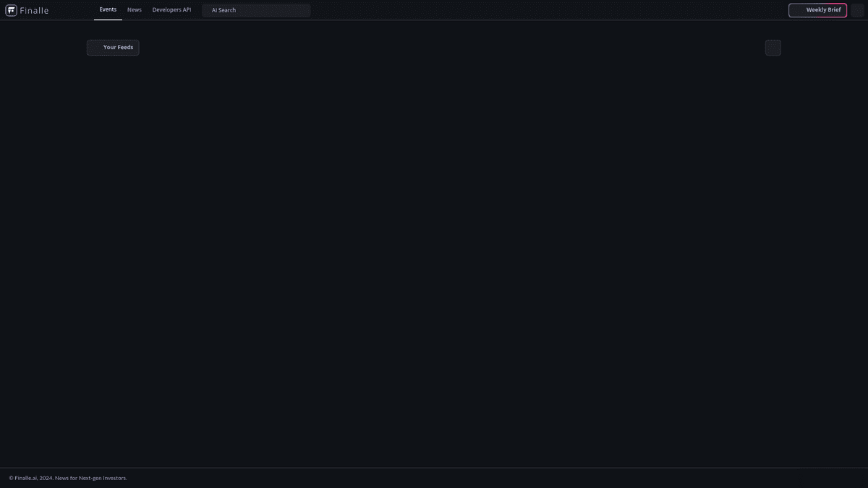Open the Weekly Brief button
Viewport: 868px width, 488px height.
tap(818, 10)
